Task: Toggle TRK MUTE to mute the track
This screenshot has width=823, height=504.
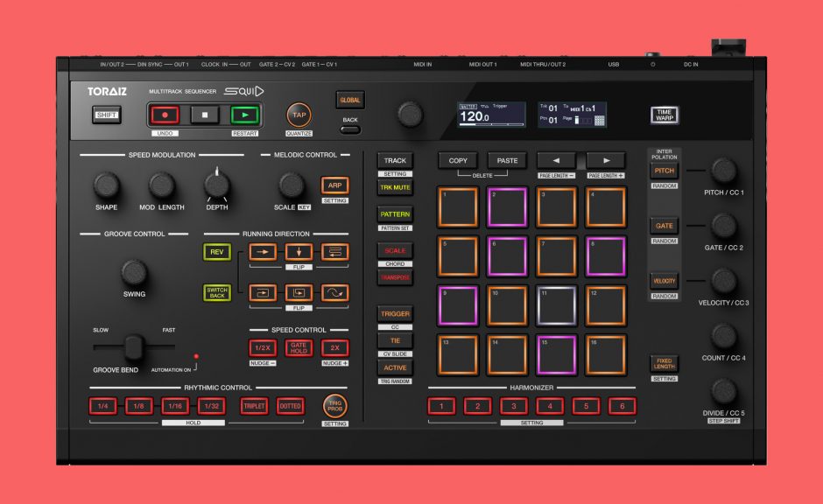Action: pyautogui.click(x=394, y=186)
